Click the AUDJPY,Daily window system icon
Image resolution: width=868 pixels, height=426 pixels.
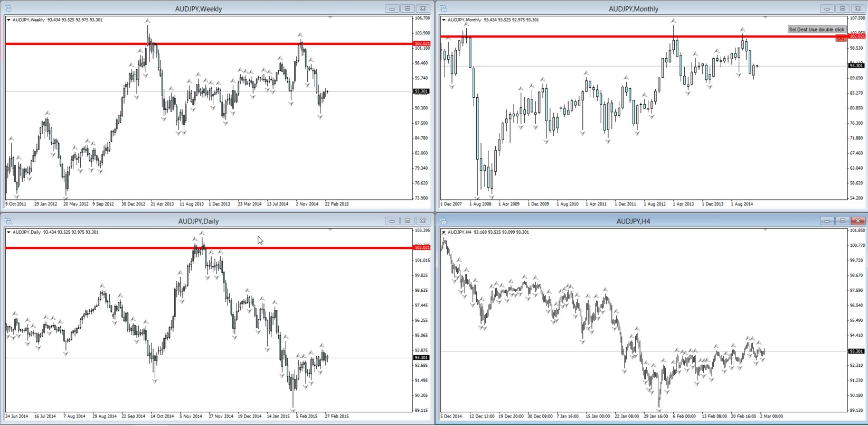click(8, 221)
